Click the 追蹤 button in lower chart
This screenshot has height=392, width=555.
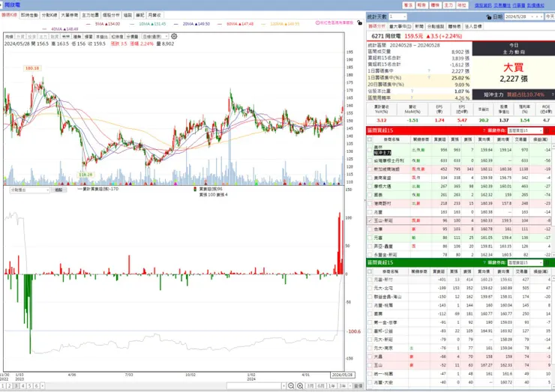click(58, 190)
